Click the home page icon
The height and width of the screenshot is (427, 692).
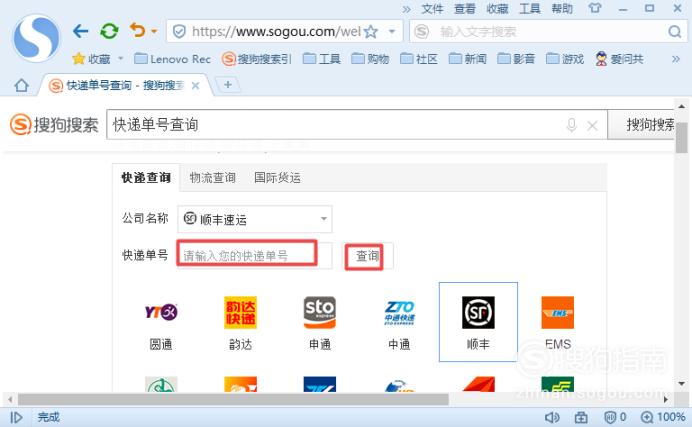(x=21, y=85)
